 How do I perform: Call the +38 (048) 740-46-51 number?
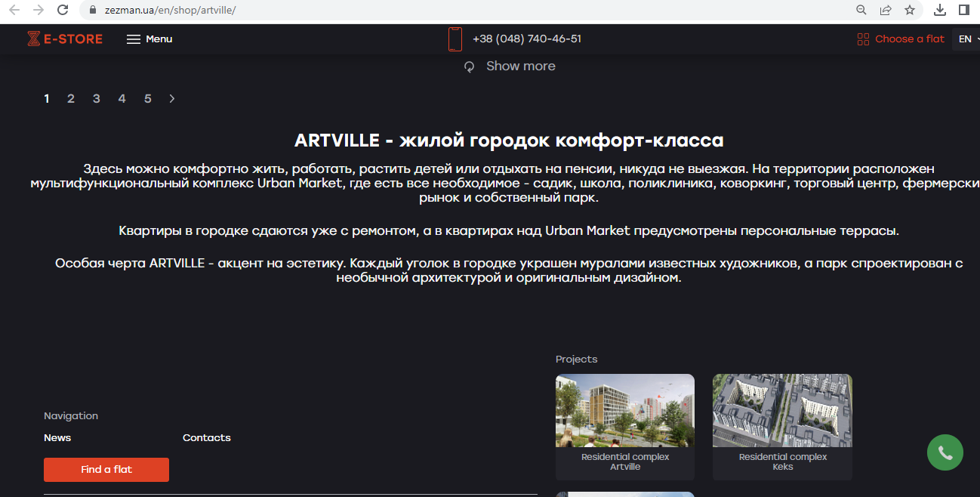point(527,39)
